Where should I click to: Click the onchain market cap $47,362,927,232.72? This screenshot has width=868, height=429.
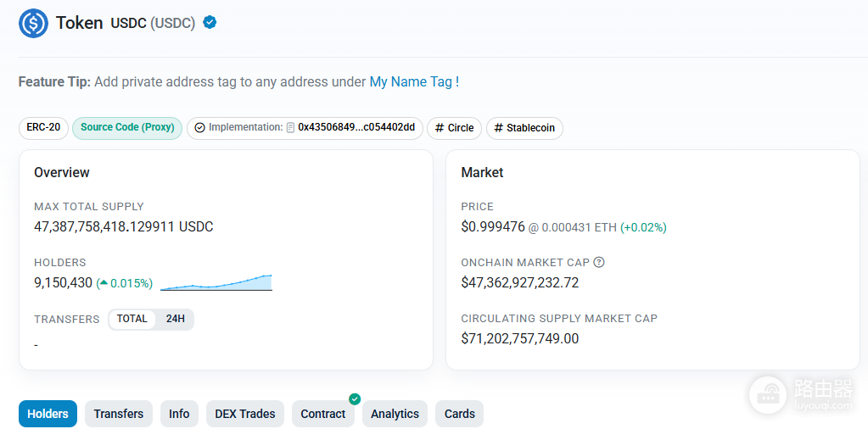pyautogui.click(x=520, y=282)
